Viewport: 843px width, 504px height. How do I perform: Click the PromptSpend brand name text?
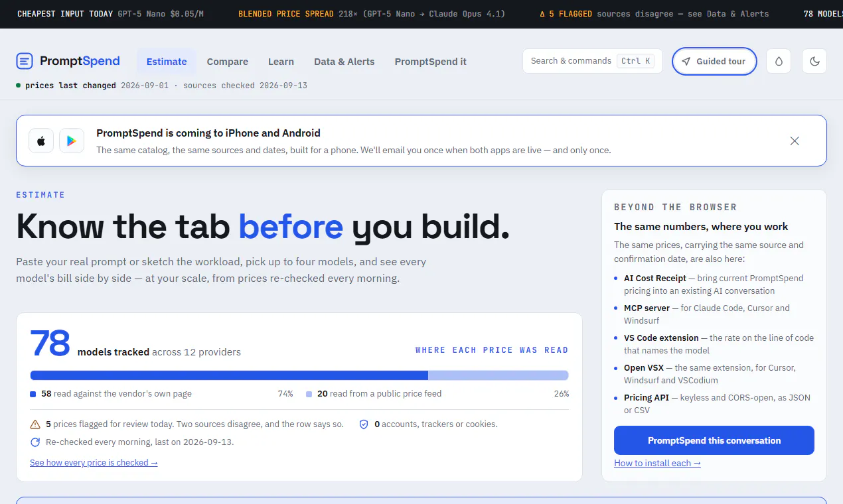pos(80,61)
